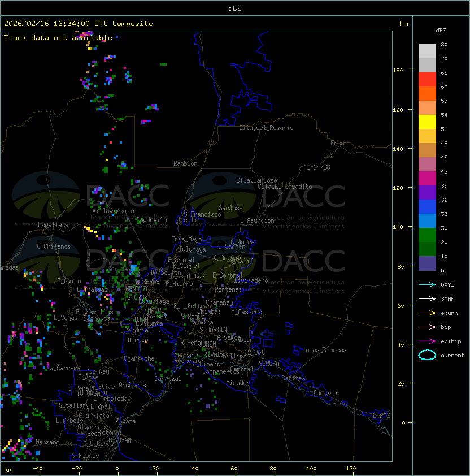Click the dBZ title at top
This screenshot has height=476, width=470.
coord(234,8)
